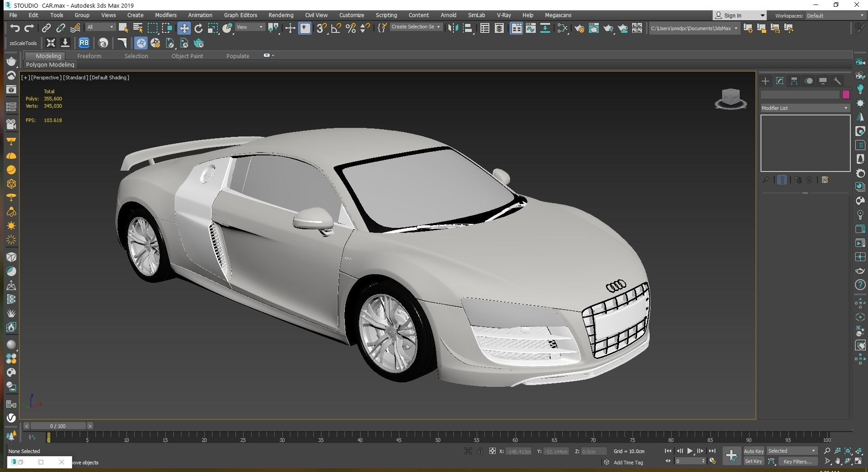Toggle Spinner Snap on the toolbar

click(x=365, y=28)
